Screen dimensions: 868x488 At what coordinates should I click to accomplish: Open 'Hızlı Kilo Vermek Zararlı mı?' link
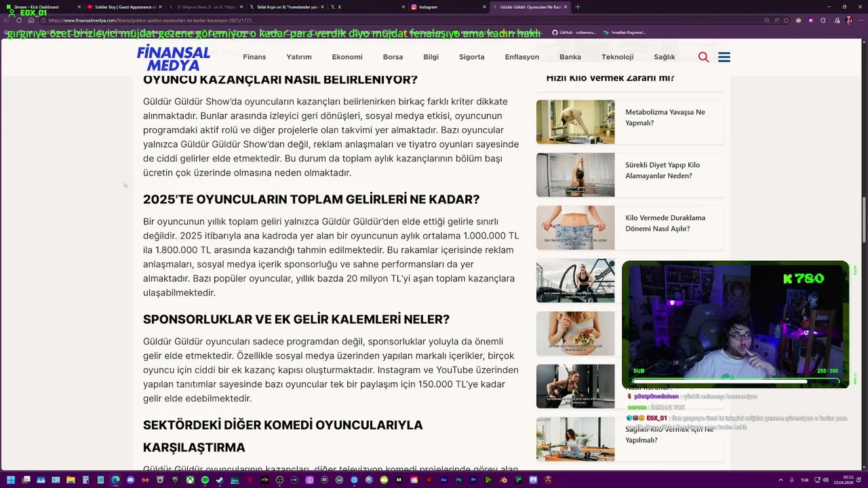click(610, 78)
